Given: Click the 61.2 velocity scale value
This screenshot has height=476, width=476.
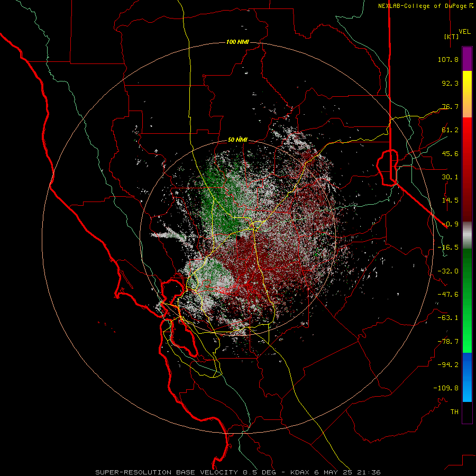Looking at the screenshot, I should 450,130.
